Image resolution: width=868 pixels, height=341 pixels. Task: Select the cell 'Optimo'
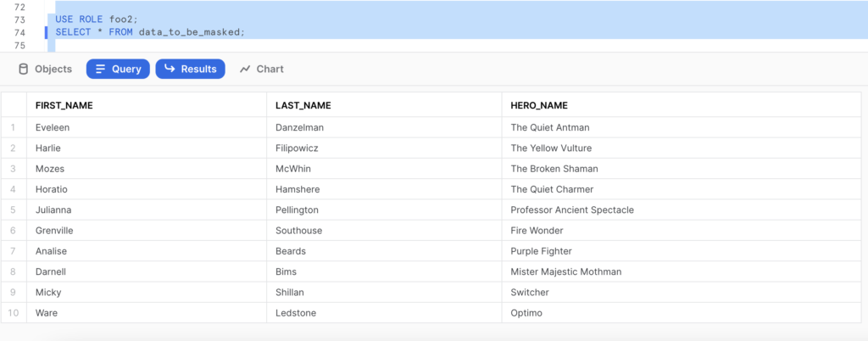[x=682, y=313]
